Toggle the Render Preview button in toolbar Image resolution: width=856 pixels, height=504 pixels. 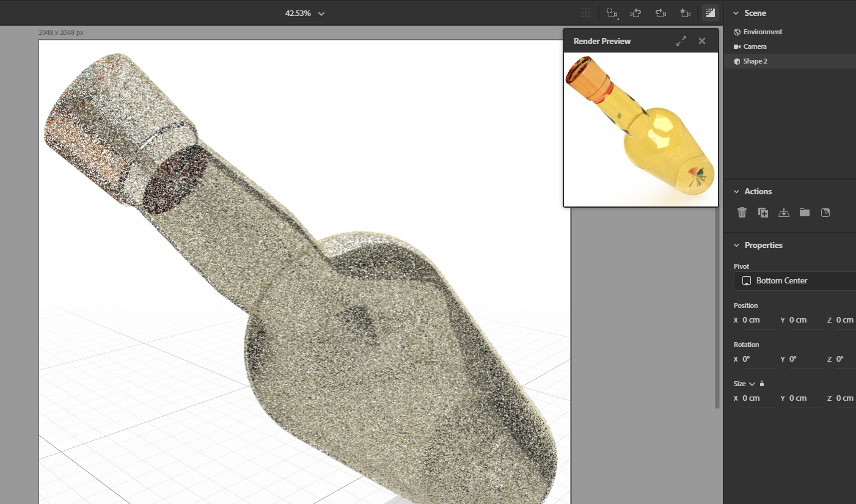[710, 13]
